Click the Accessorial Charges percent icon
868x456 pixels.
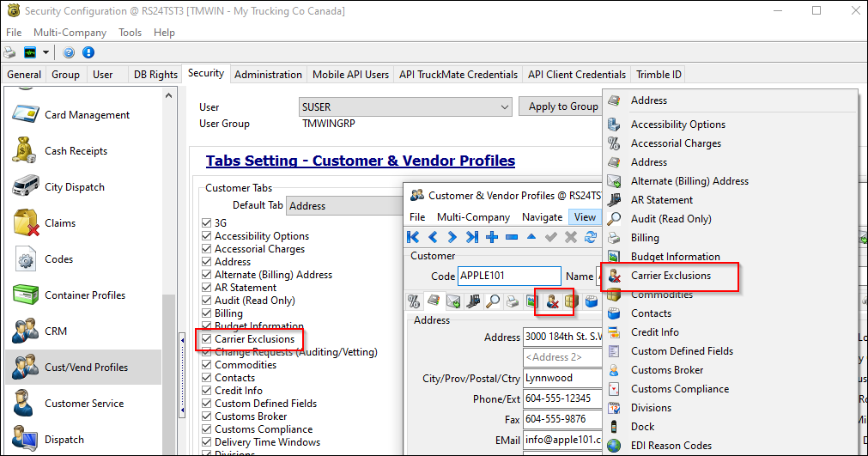tap(414, 301)
